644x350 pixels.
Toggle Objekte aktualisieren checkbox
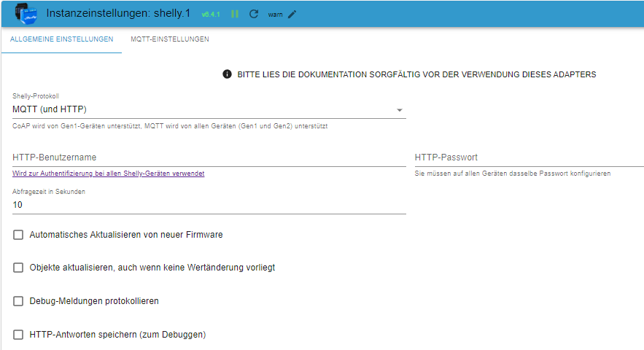(18, 268)
